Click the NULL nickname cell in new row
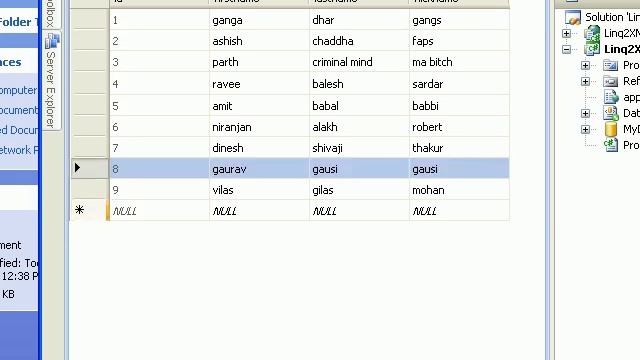 [x=459, y=211]
